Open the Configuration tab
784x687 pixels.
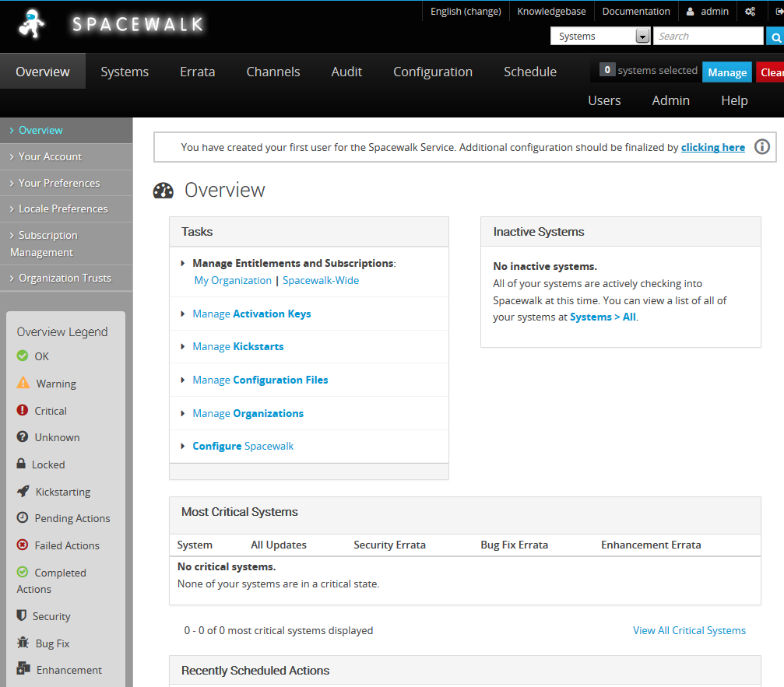pyautogui.click(x=433, y=72)
